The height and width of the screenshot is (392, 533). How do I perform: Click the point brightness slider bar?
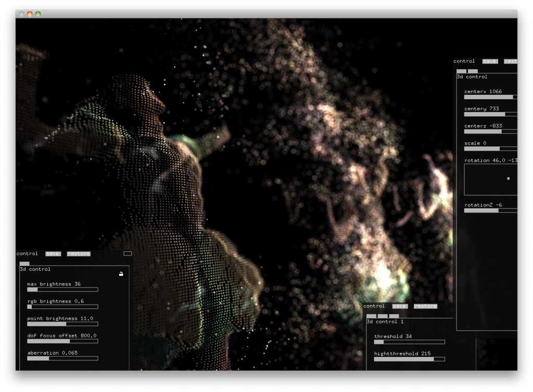62,324
